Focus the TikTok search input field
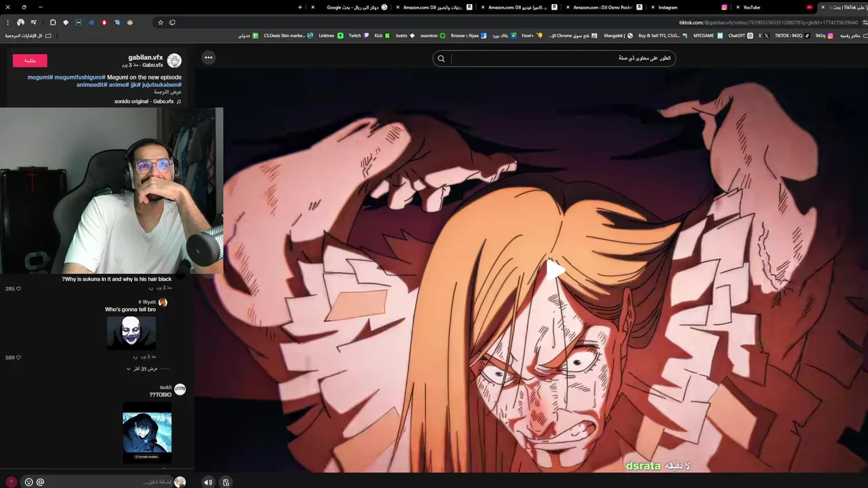868x488 pixels. (561, 58)
